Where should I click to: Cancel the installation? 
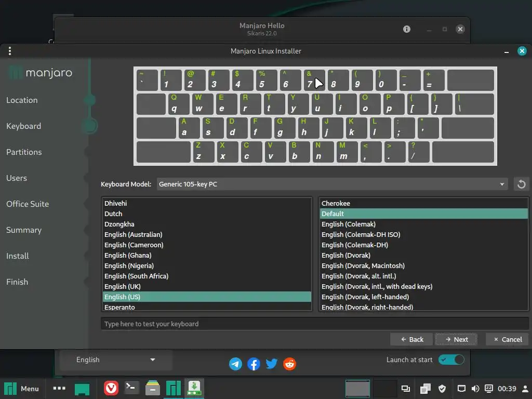pos(508,339)
